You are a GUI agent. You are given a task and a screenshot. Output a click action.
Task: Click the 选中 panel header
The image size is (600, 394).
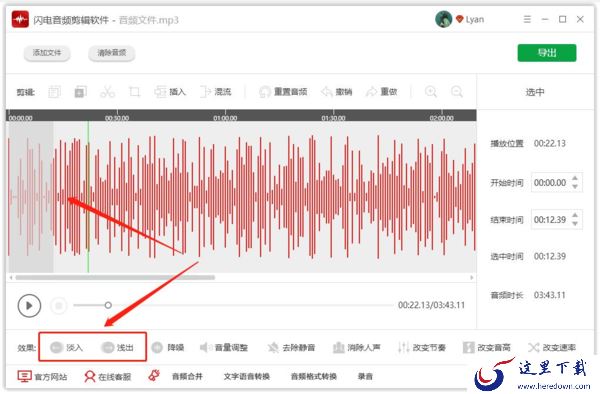pos(535,92)
